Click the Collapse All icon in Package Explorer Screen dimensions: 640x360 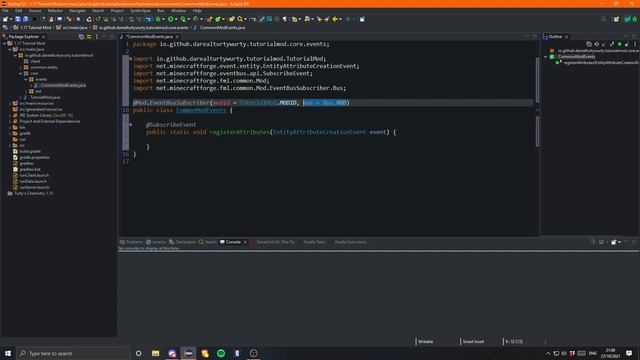[81, 37]
